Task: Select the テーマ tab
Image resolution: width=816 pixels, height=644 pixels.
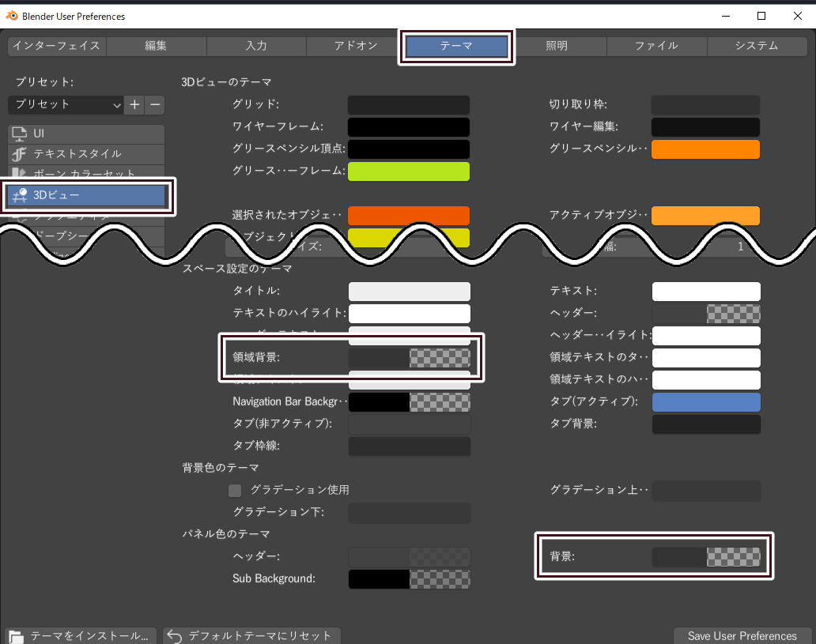Action: tap(456, 46)
